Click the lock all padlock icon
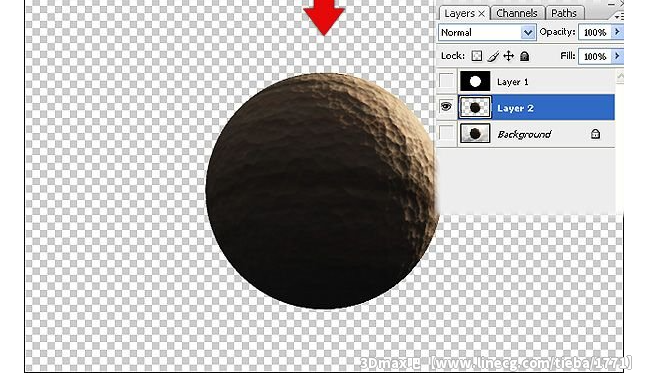Image resolution: width=672 pixels, height=382 pixels. pos(525,56)
